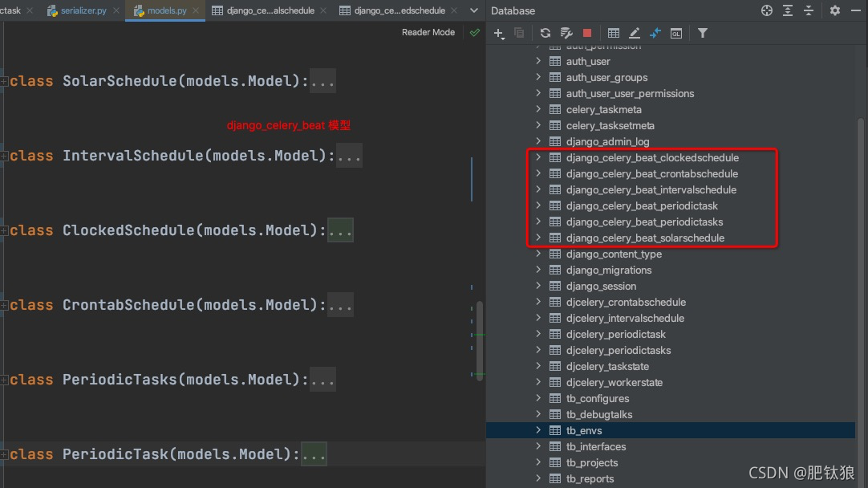
Task: Click the Expand All icon in Database header
Action: point(788,10)
